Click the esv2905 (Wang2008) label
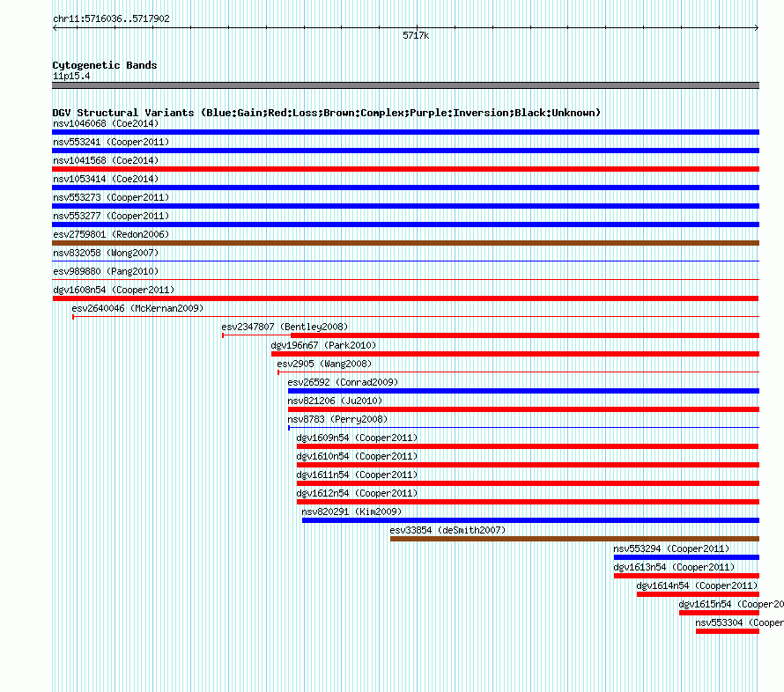 point(324,364)
